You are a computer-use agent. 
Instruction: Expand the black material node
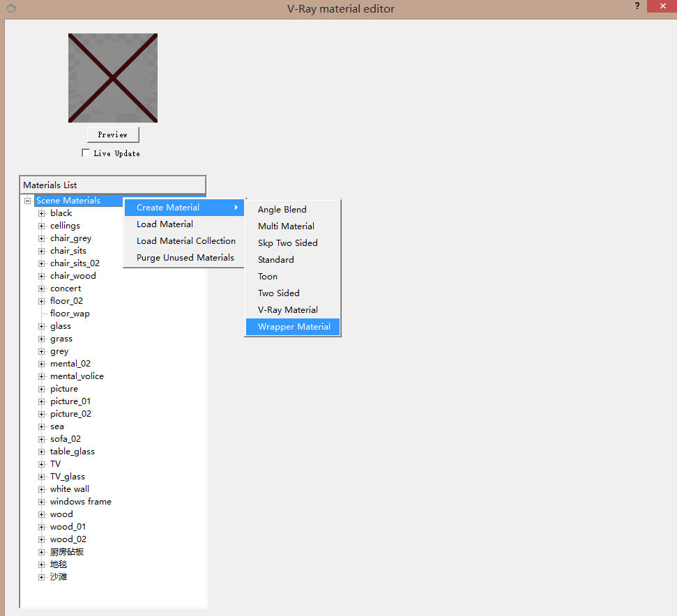point(41,213)
